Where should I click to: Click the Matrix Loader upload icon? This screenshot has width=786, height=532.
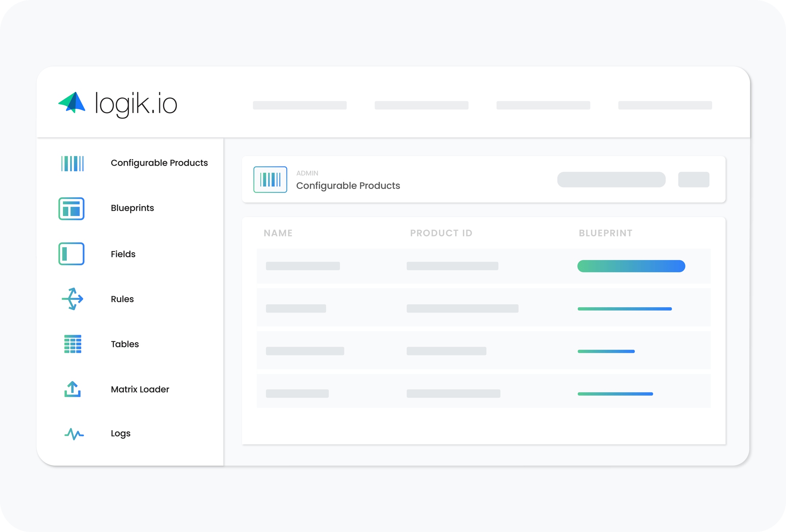click(72, 389)
